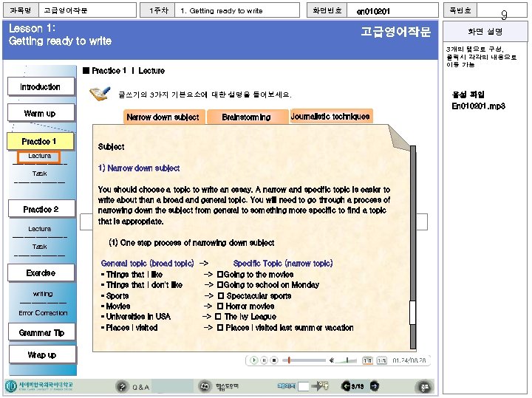Open writing under Exercise

pyautogui.click(x=43, y=294)
